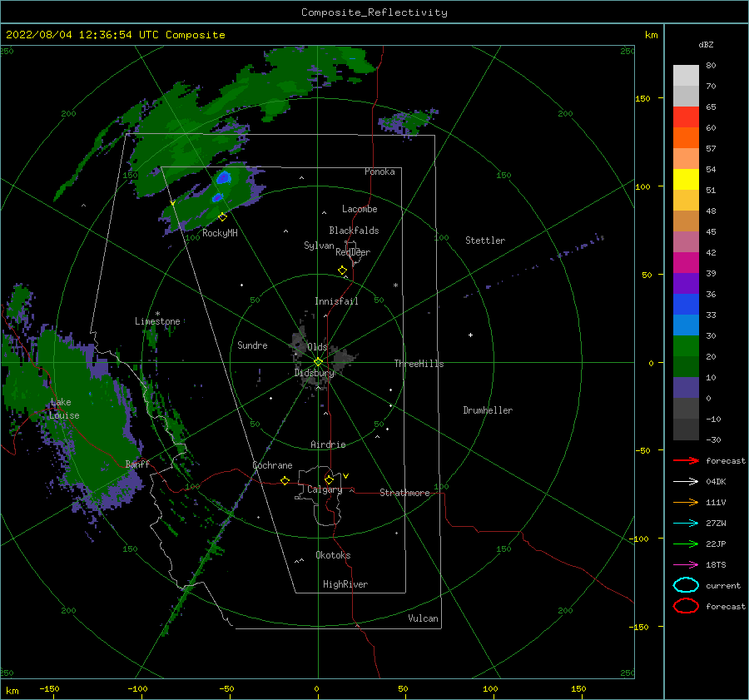Click the RedDeer city label
The image size is (749, 700).
(x=353, y=252)
